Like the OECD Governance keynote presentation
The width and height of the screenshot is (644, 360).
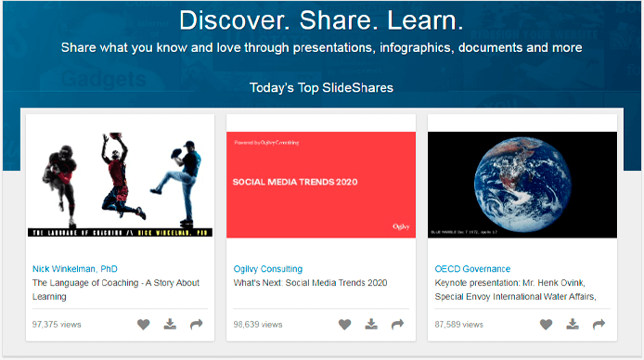point(546,325)
